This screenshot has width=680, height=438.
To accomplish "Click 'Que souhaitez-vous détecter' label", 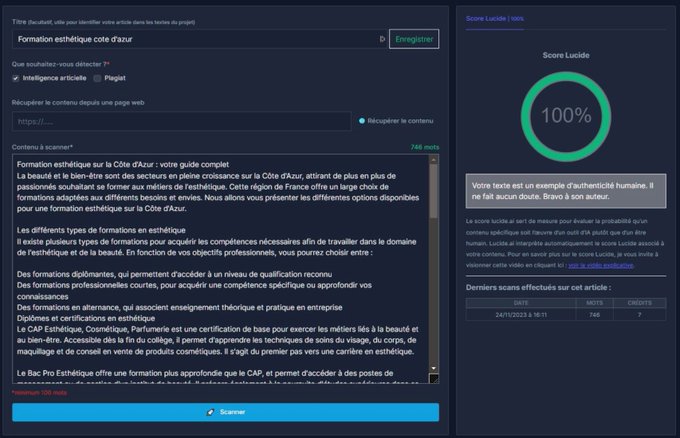I will (61, 64).
